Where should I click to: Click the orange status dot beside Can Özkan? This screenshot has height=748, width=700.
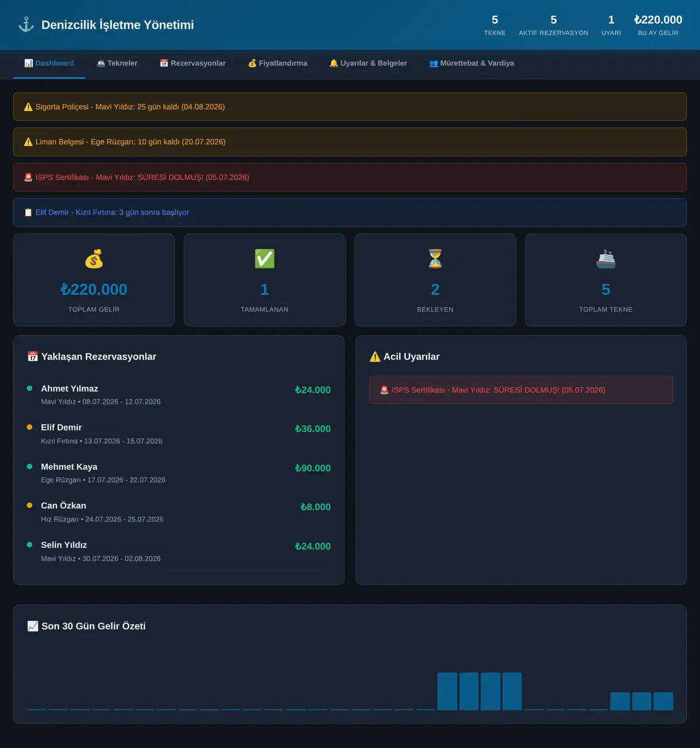(29, 505)
